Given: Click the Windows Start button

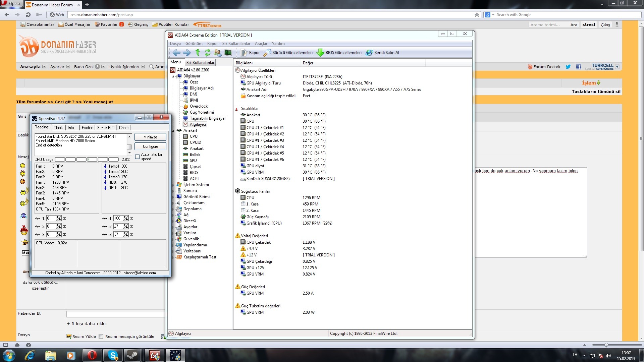Looking at the screenshot, I should (x=9, y=355).
